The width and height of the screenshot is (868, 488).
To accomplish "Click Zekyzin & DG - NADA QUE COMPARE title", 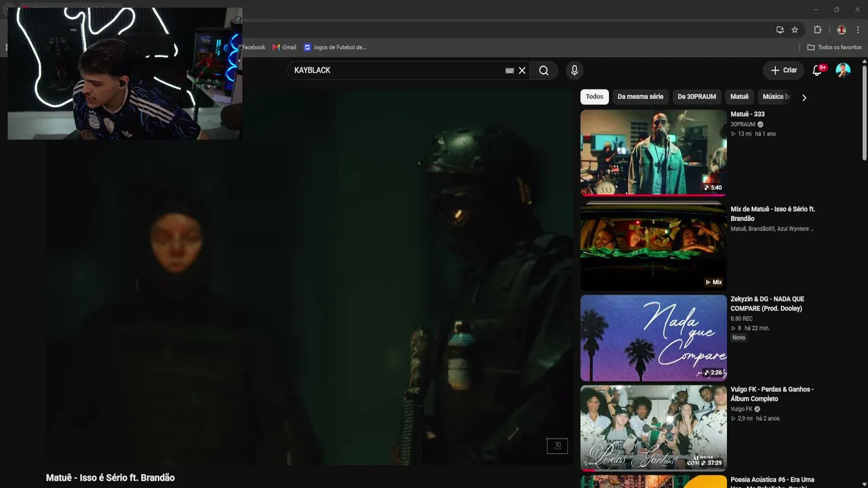I will click(767, 304).
